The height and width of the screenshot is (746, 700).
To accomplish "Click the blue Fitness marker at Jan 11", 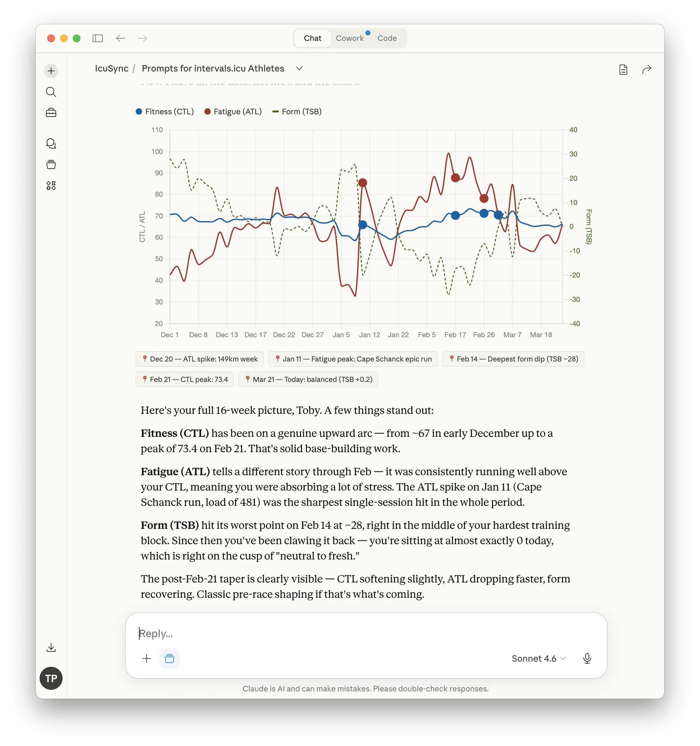I will [362, 225].
